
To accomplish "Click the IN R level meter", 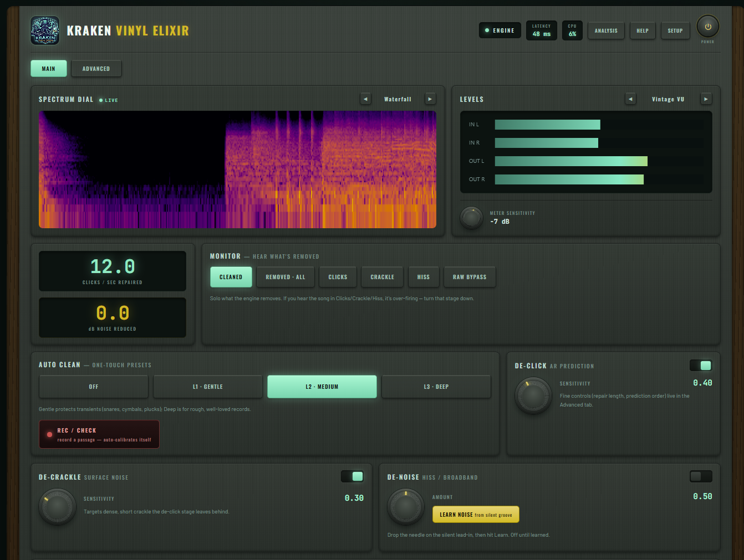I will (x=599, y=143).
